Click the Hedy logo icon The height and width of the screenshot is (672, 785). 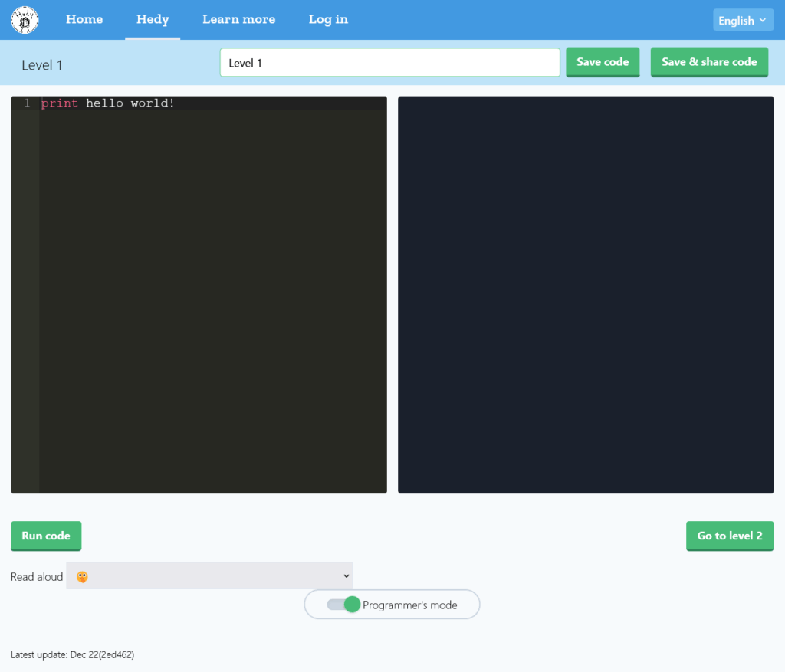tap(25, 20)
